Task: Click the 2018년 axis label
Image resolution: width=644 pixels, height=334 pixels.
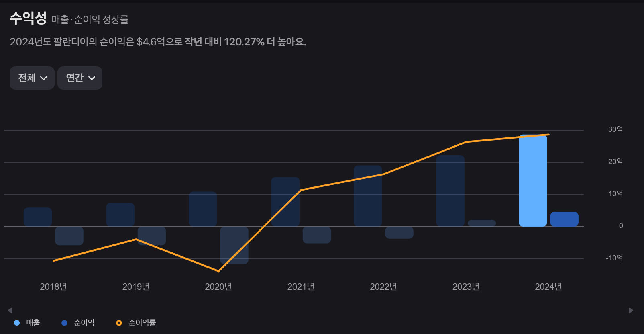Action: (x=53, y=287)
